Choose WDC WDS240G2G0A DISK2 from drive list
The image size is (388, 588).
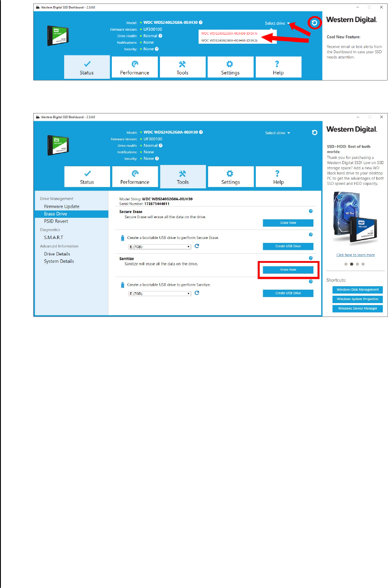[x=229, y=40]
